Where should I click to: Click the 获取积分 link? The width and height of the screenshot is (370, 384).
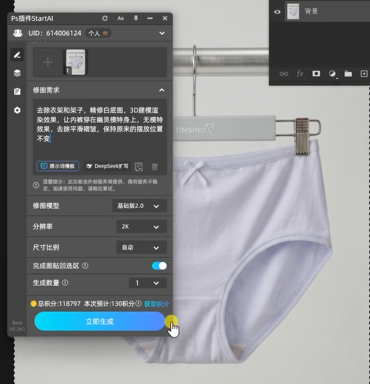click(x=156, y=304)
